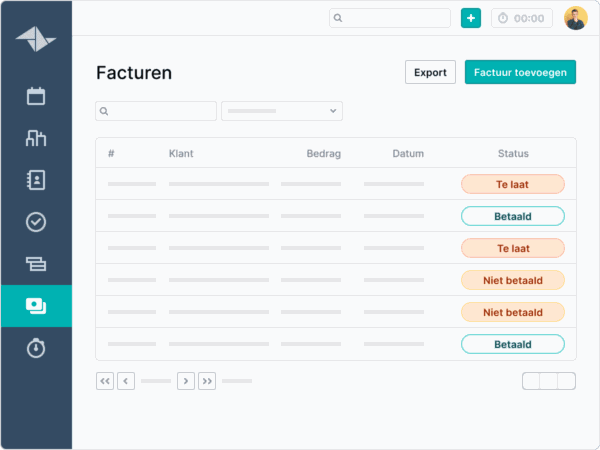Image resolution: width=600 pixels, height=450 pixels.
Task: Jump to the last invoices page
Action: (x=207, y=381)
